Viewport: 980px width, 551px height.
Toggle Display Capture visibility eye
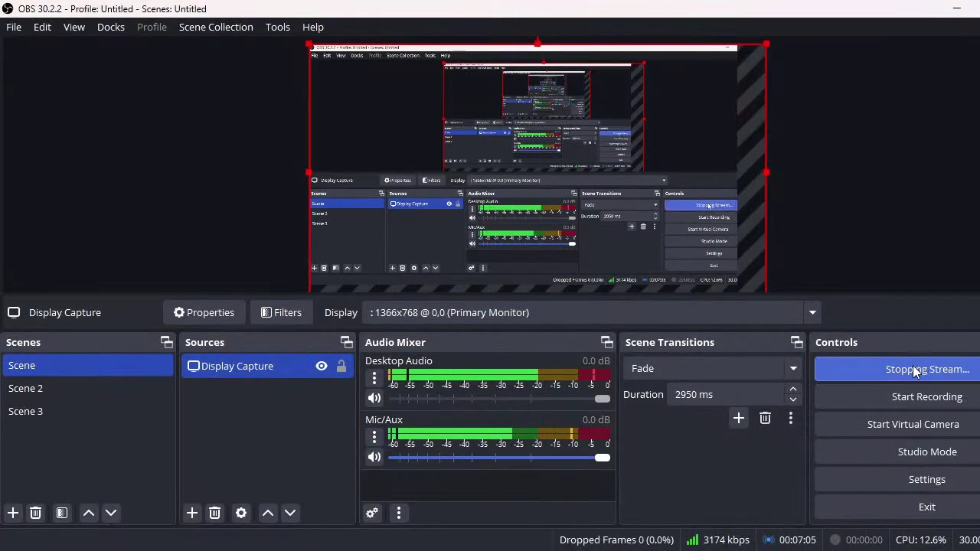pyautogui.click(x=322, y=366)
